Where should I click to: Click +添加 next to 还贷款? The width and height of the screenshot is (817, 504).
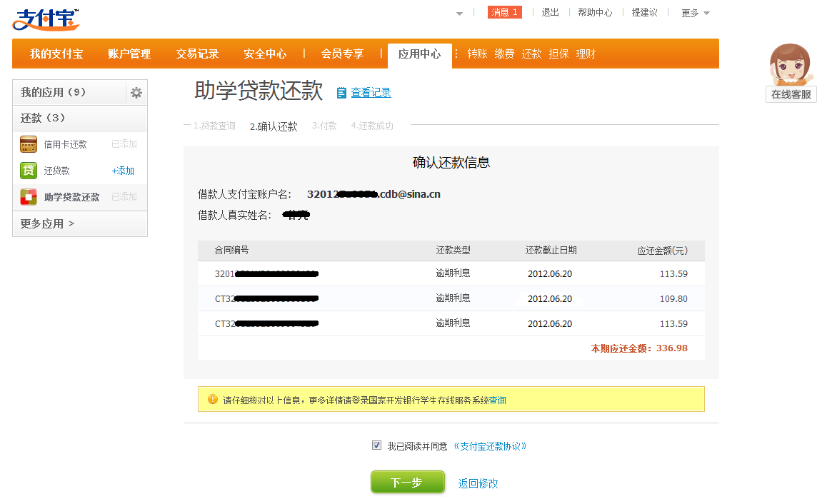point(123,171)
